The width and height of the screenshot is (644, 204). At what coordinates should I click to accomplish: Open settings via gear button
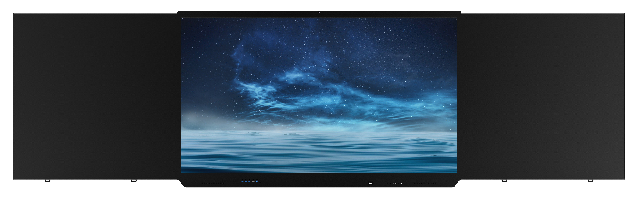(x=401, y=183)
